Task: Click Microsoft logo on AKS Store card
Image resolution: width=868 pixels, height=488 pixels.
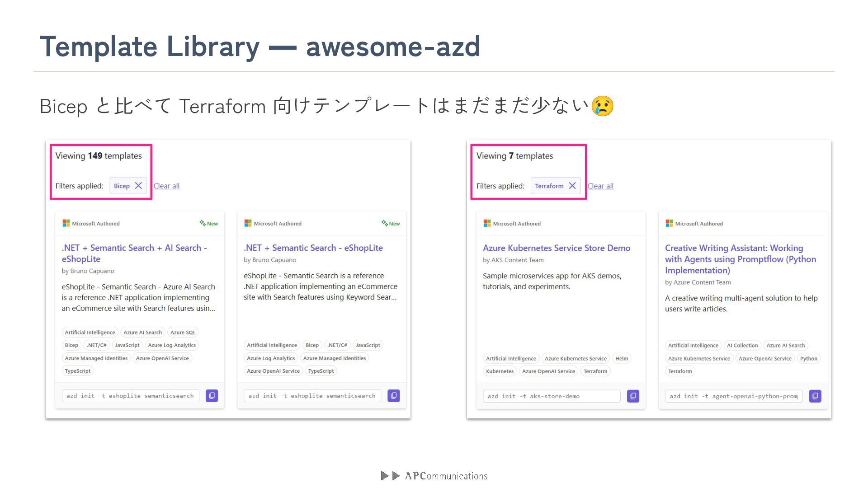Action: click(487, 223)
